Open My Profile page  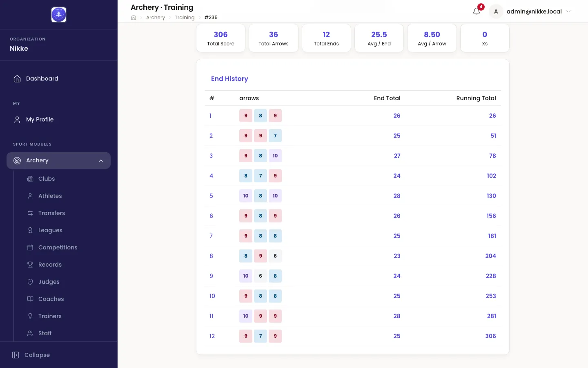tap(59, 119)
